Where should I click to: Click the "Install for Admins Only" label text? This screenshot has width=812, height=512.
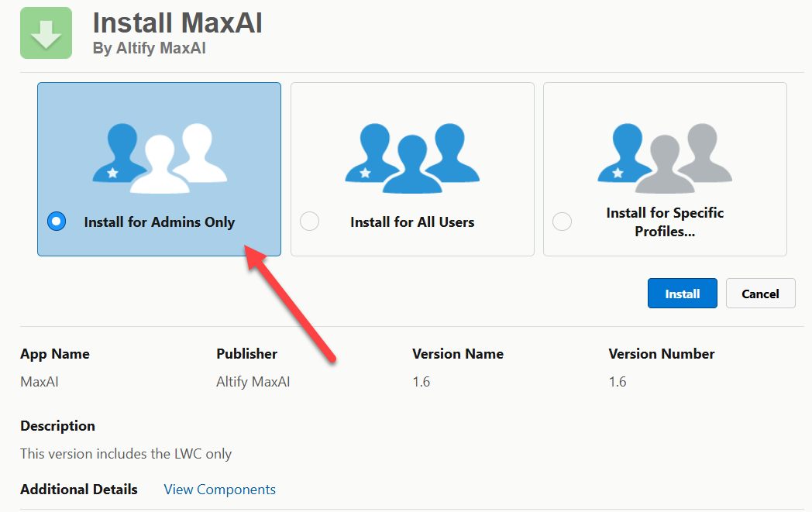(159, 222)
